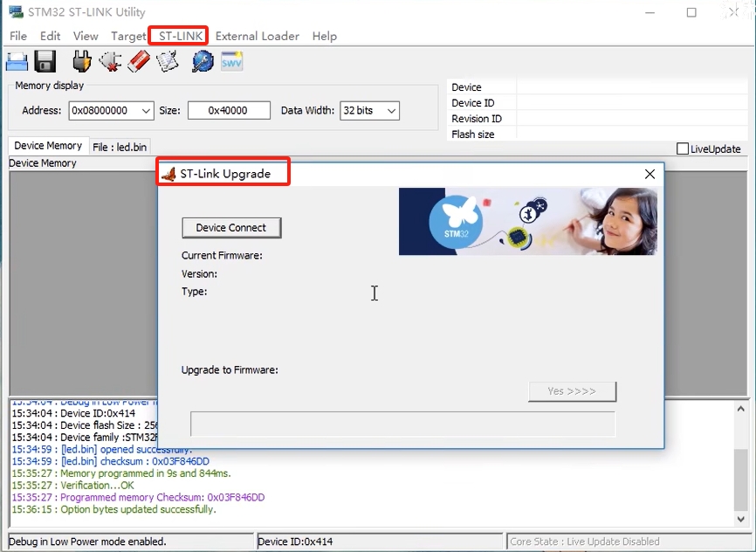Click the 'Current Firmware:' label in dialog
The height and width of the screenshot is (552, 756).
click(222, 256)
